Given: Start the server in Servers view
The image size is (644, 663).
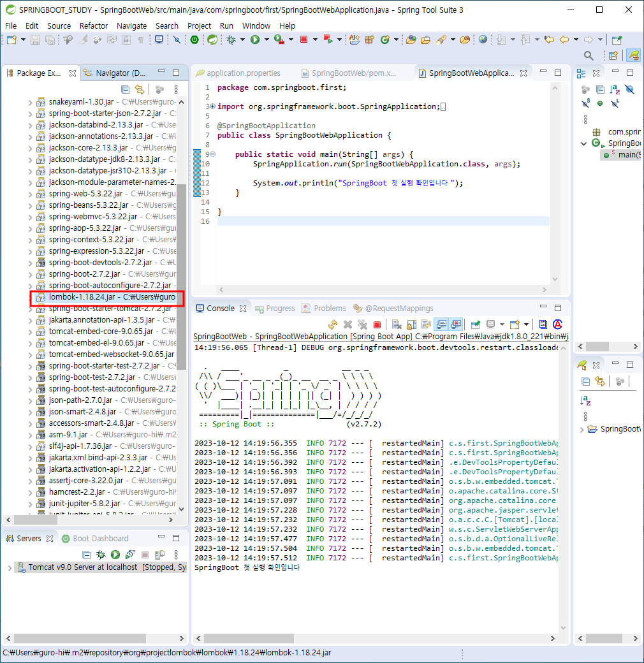Looking at the screenshot, I should pos(115,555).
